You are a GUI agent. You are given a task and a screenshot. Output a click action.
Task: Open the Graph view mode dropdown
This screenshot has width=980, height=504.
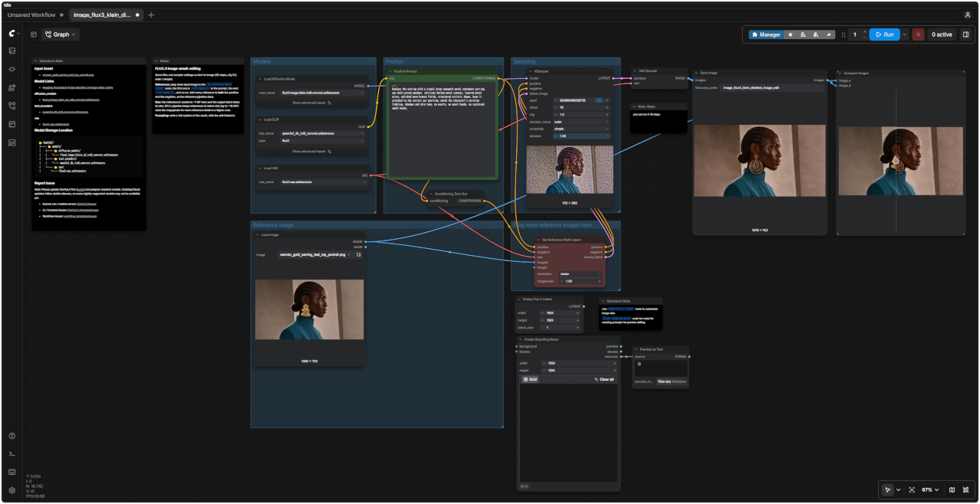(60, 34)
